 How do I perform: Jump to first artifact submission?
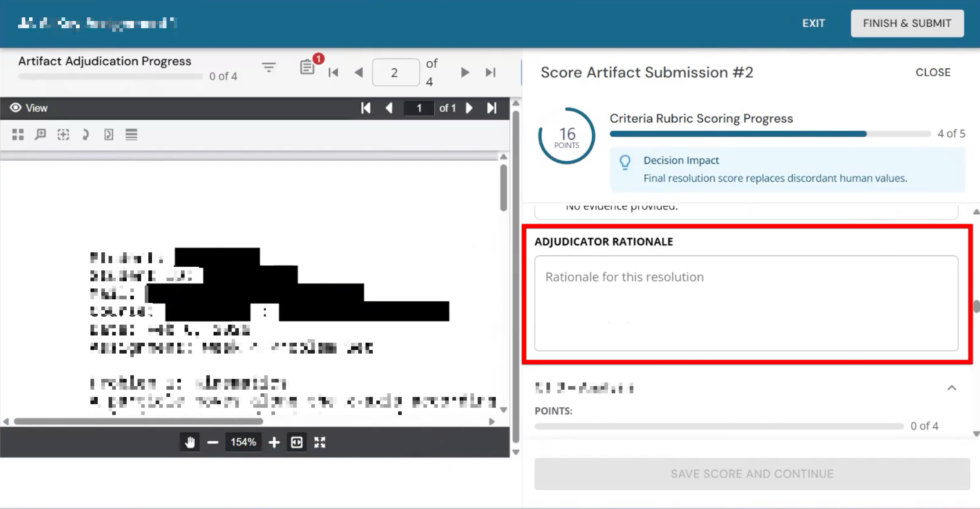[x=333, y=72]
